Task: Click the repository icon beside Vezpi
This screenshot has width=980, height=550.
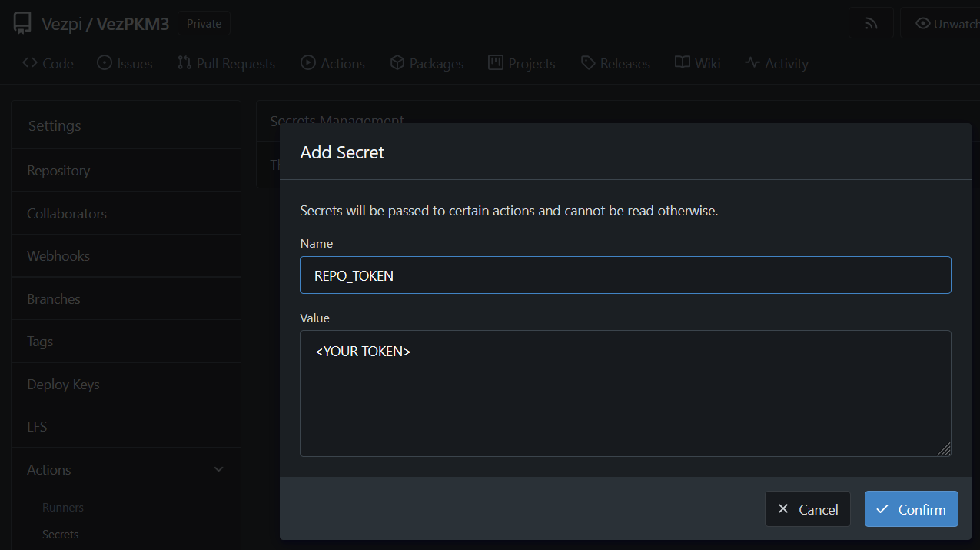Action: [23, 24]
